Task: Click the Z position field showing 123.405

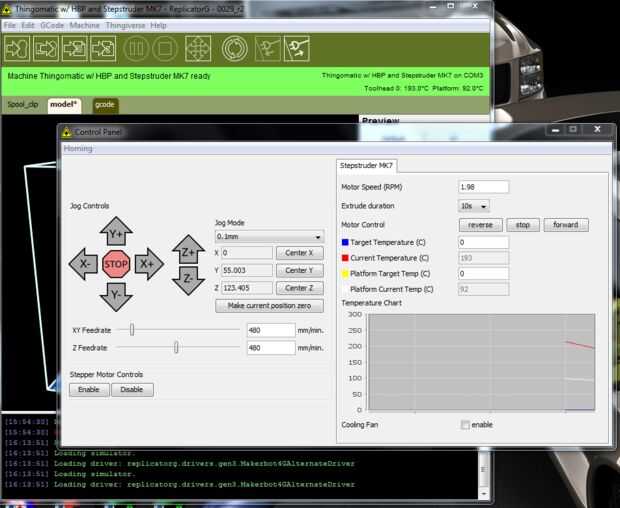Action: (x=247, y=288)
